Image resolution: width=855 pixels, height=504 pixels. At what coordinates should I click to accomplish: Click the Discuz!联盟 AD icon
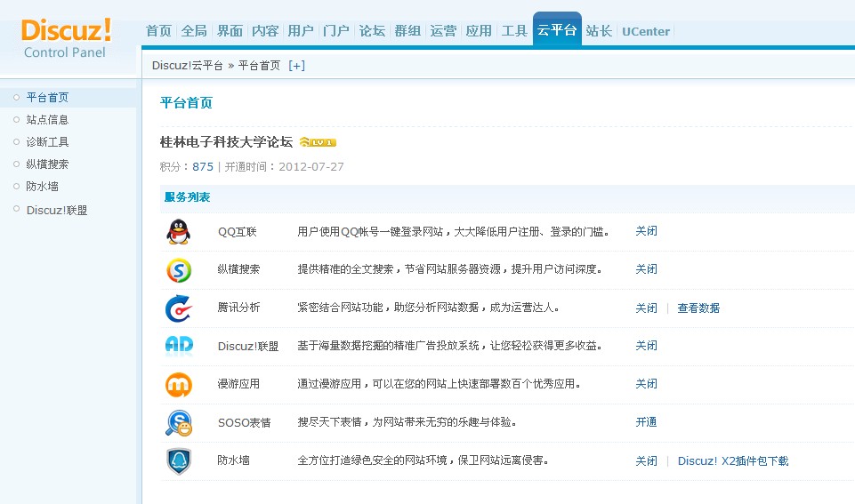179,346
